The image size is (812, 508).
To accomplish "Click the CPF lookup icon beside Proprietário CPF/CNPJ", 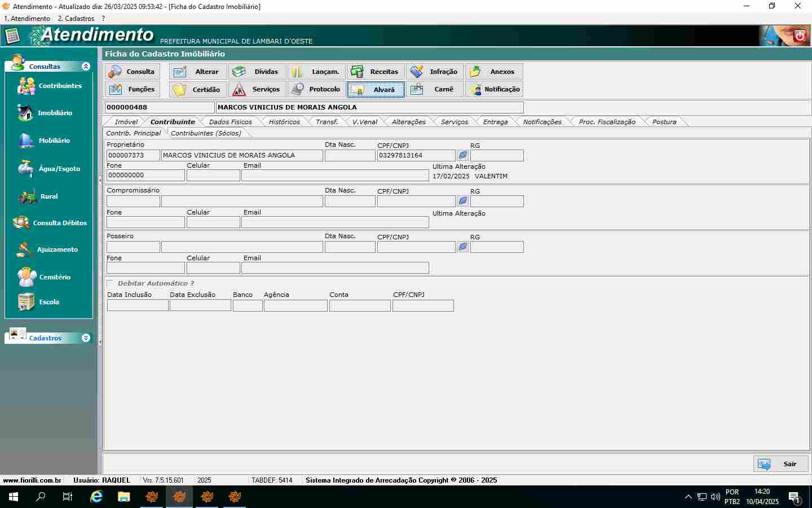I will point(462,155).
